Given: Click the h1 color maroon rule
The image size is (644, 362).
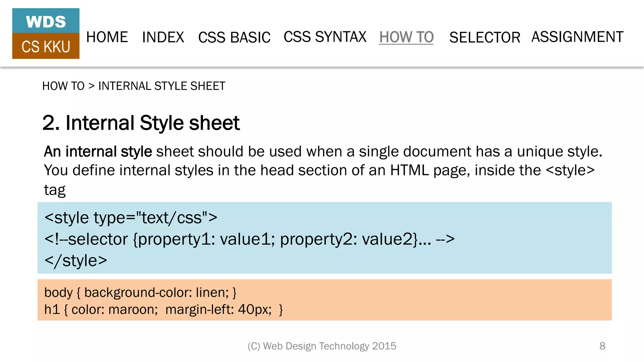Looking at the screenshot, I should 164,310.
